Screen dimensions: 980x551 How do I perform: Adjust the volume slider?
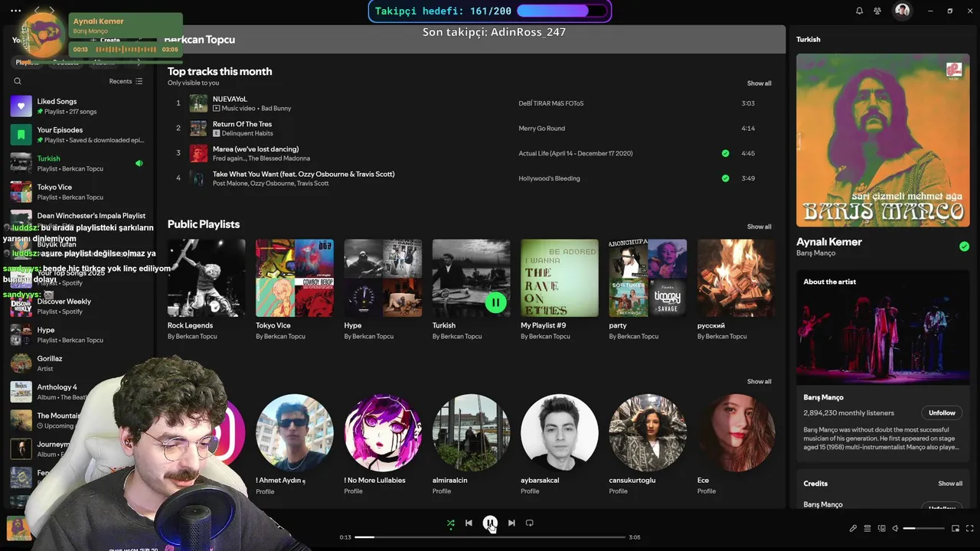[x=923, y=528]
